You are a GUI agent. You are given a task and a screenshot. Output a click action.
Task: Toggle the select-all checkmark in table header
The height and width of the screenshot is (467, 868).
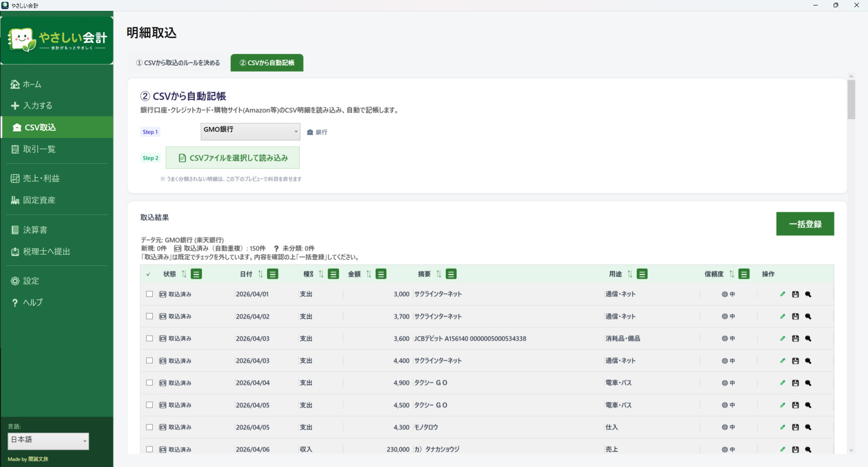pyautogui.click(x=148, y=274)
